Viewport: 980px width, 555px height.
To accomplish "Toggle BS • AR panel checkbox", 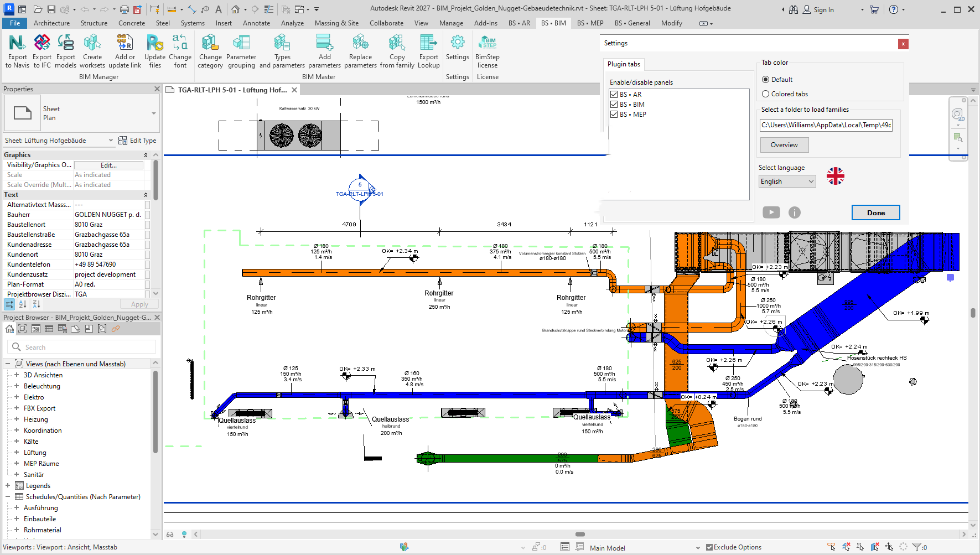I will pos(614,95).
